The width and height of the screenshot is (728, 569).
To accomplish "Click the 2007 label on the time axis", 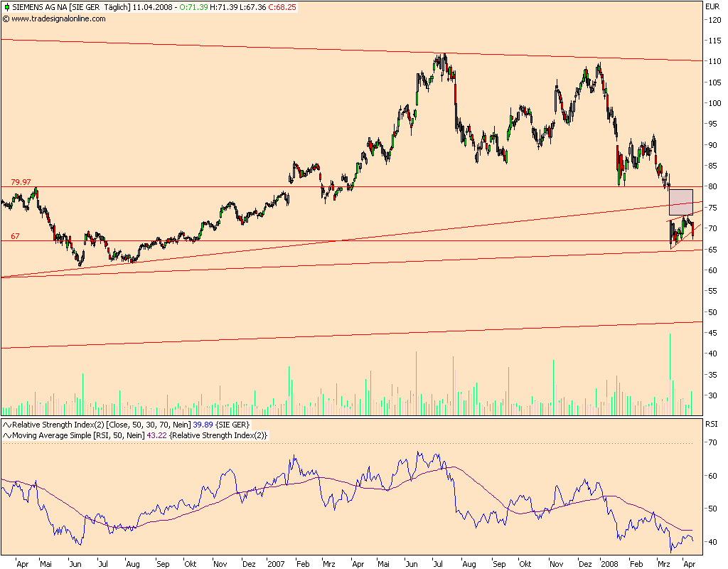I will (x=278, y=562).
